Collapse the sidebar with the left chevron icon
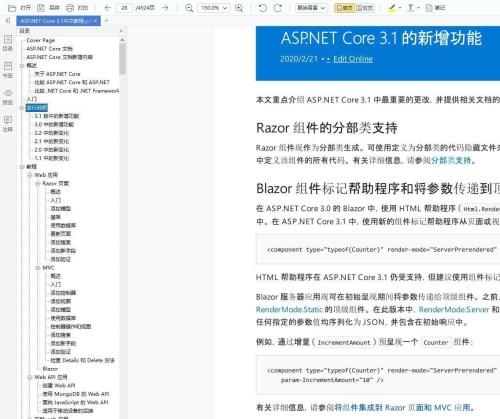 click(8, 21)
